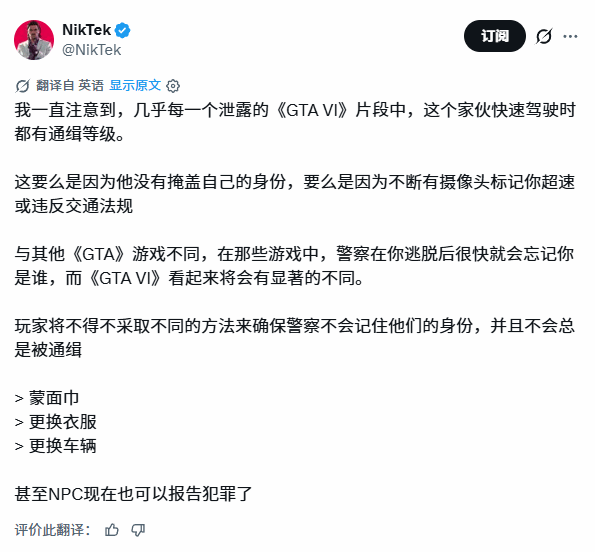The width and height of the screenshot is (595, 552).
Task: Click the paragraph starting with 玩家将不得不
Action: coord(295,338)
